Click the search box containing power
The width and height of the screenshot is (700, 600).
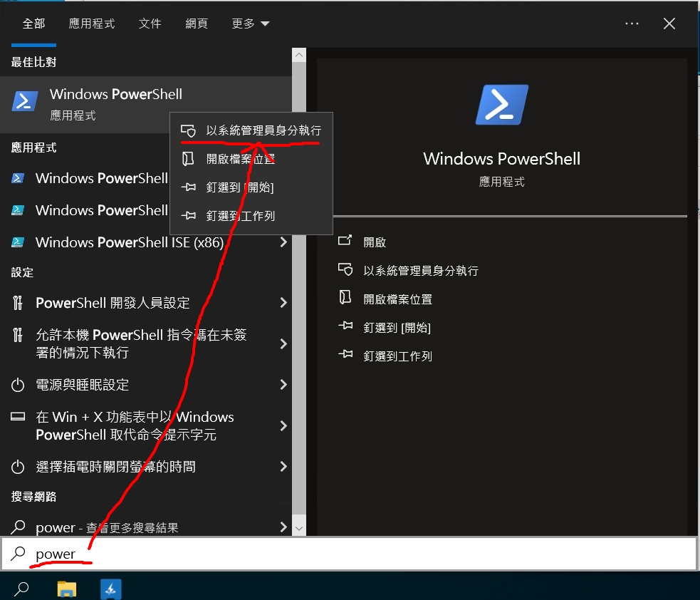point(349,554)
